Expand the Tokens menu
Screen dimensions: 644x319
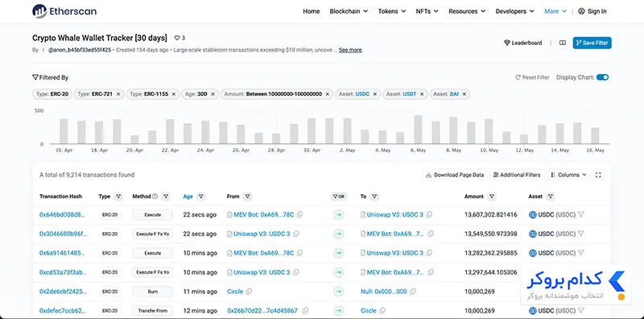coord(392,11)
